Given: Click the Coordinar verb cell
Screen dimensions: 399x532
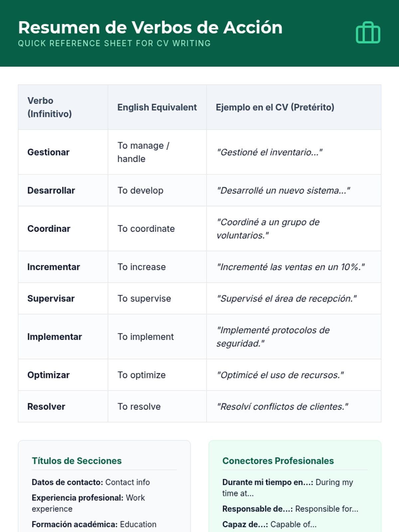Looking at the screenshot, I should (x=49, y=229).
